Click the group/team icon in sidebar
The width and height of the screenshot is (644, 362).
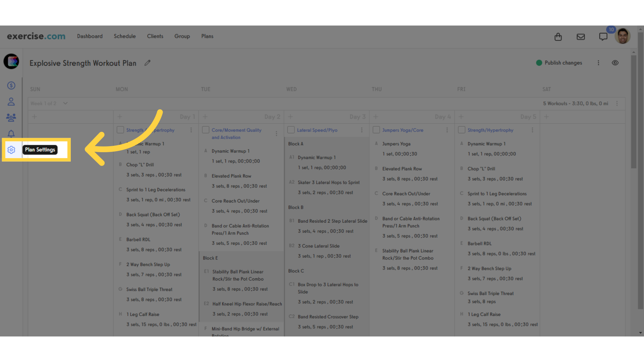point(11,117)
